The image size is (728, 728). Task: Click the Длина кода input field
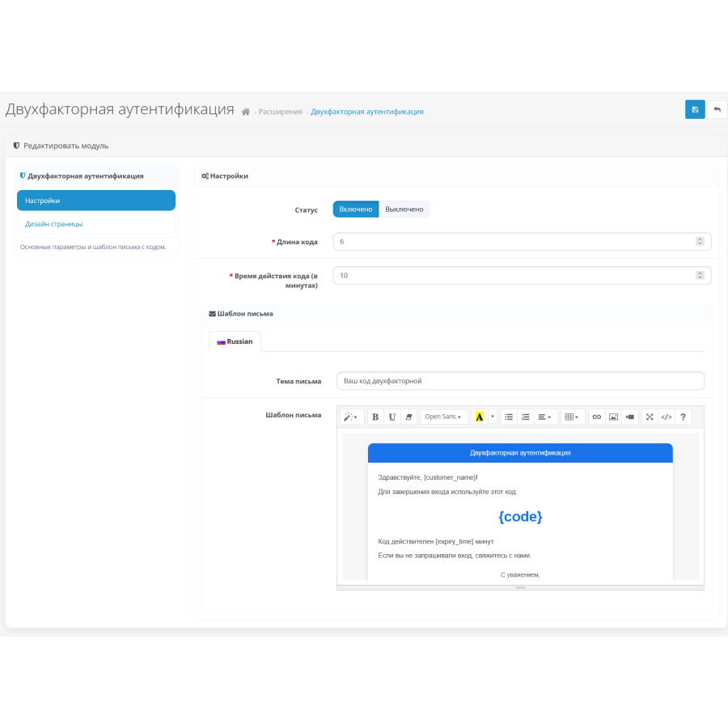(x=522, y=241)
